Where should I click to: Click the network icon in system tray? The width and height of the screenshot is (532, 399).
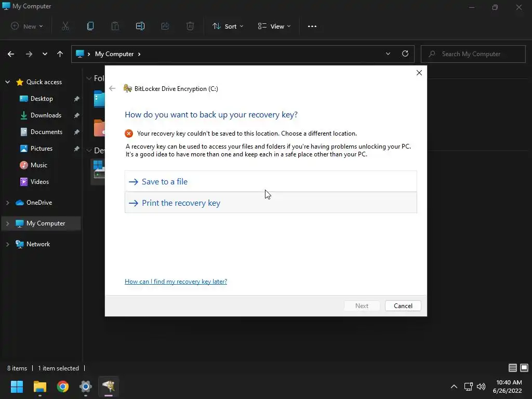(x=469, y=387)
